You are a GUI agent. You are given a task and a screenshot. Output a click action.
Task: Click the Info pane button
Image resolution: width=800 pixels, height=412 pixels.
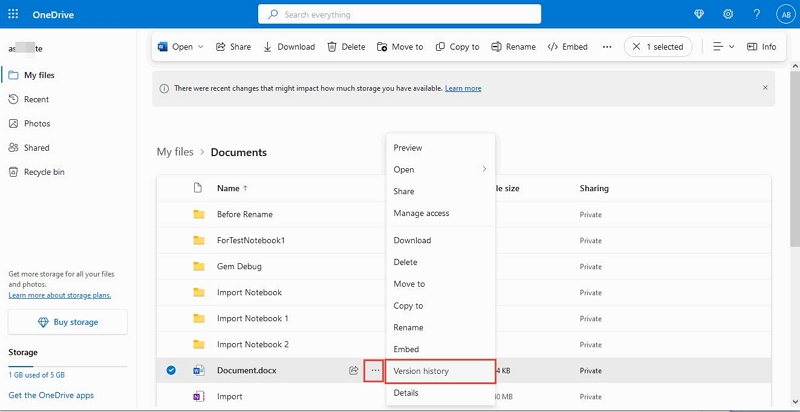(x=760, y=47)
